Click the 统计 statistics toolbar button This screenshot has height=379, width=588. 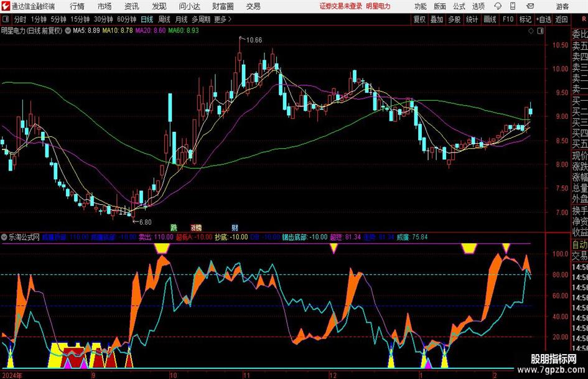(x=472, y=19)
